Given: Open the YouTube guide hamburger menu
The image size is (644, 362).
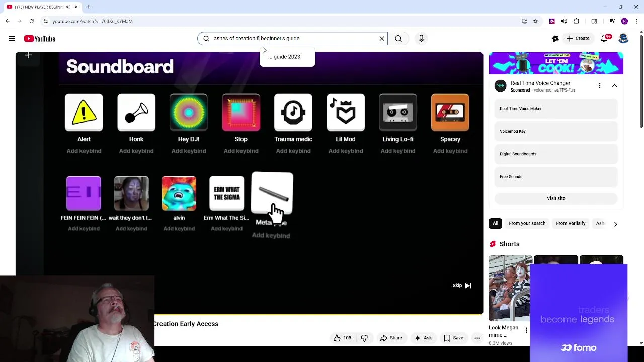Looking at the screenshot, I should (x=12, y=39).
